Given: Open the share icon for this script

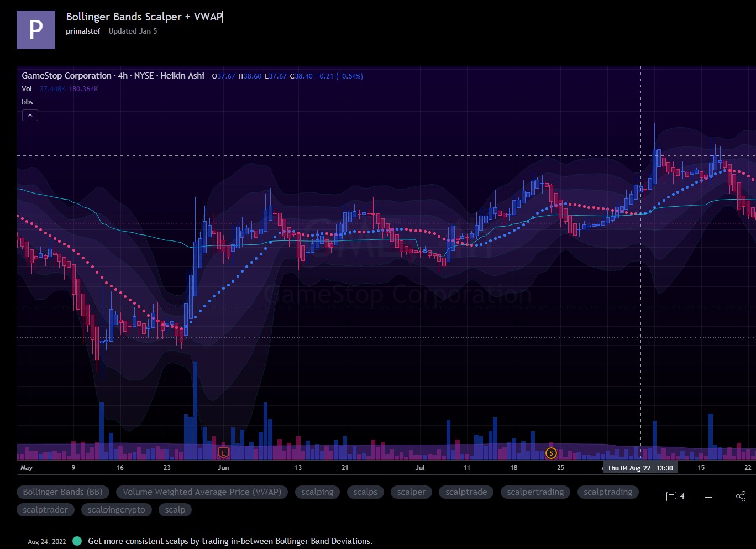Looking at the screenshot, I should (741, 496).
